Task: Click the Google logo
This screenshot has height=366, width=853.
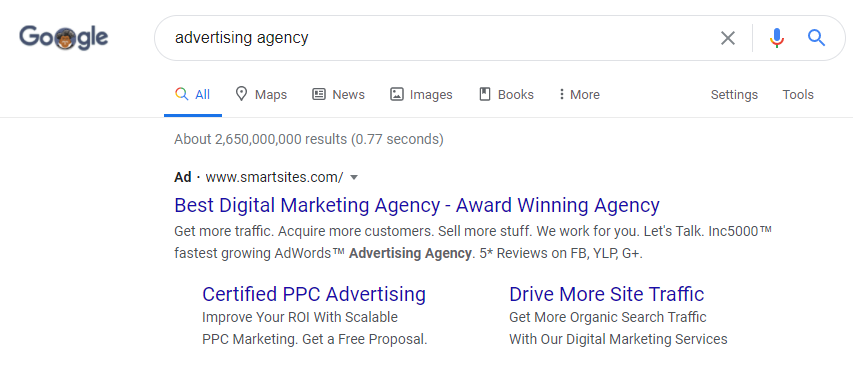Action: (x=64, y=38)
